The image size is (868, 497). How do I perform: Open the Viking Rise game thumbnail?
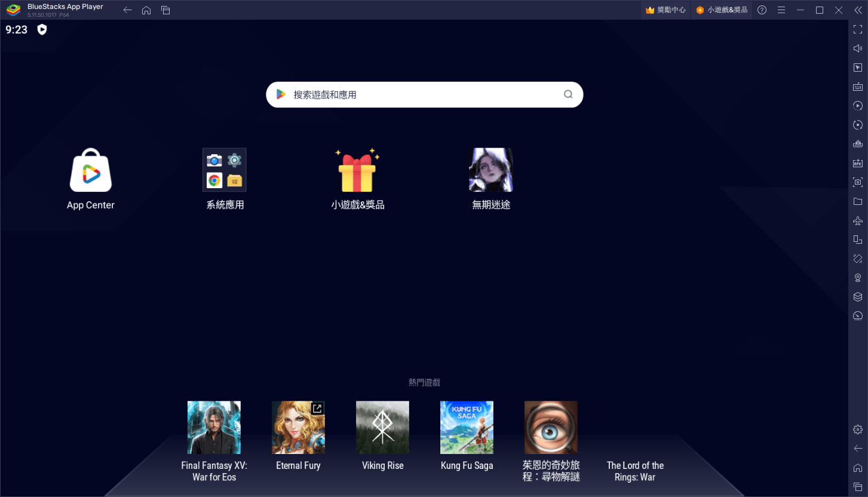tap(382, 427)
